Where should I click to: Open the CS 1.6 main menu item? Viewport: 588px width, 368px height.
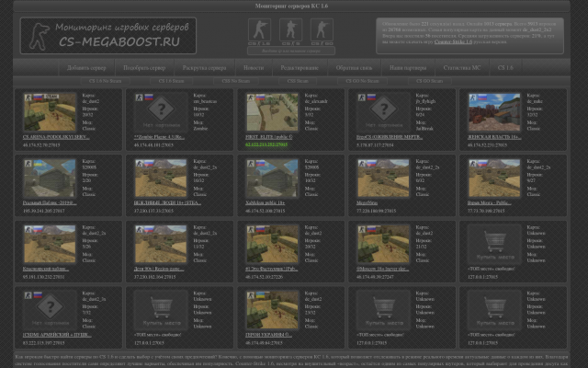click(x=505, y=68)
